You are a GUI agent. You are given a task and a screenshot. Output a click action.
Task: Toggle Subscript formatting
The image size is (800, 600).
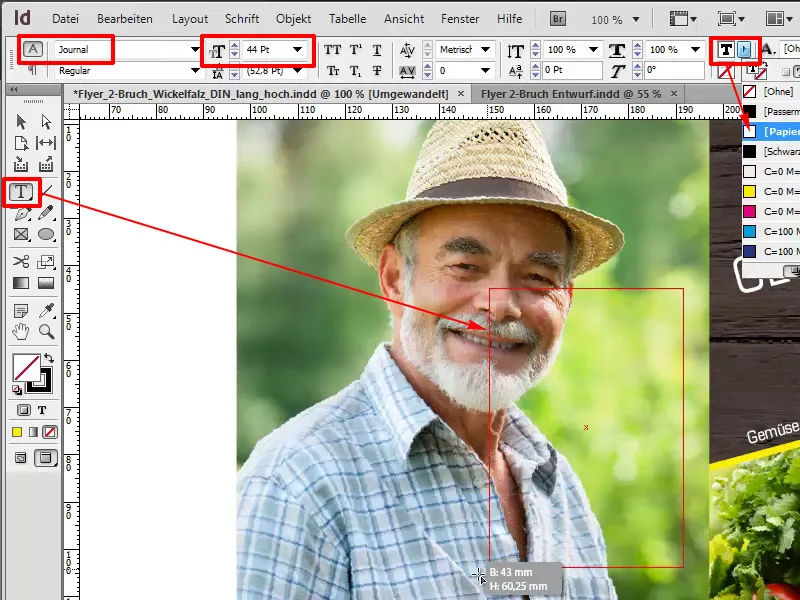[356, 71]
